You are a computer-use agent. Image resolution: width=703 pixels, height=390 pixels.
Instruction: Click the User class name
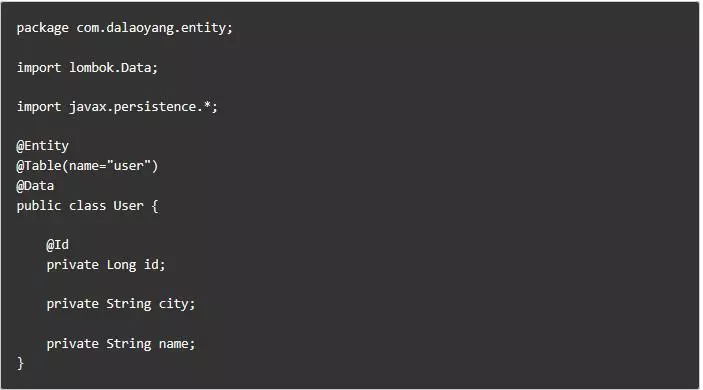point(128,206)
